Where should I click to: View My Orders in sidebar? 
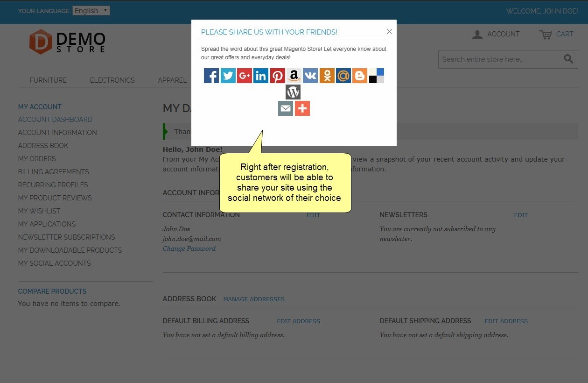pyautogui.click(x=37, y=159)
